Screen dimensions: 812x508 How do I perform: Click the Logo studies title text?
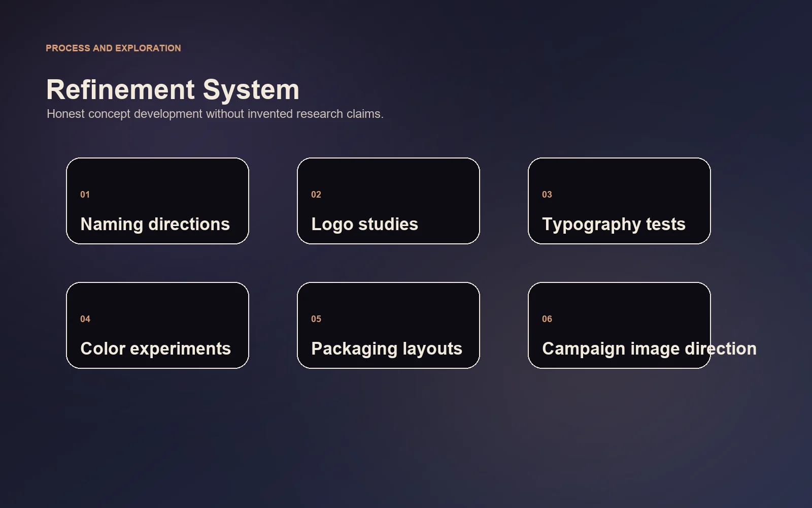coord(365,224)
